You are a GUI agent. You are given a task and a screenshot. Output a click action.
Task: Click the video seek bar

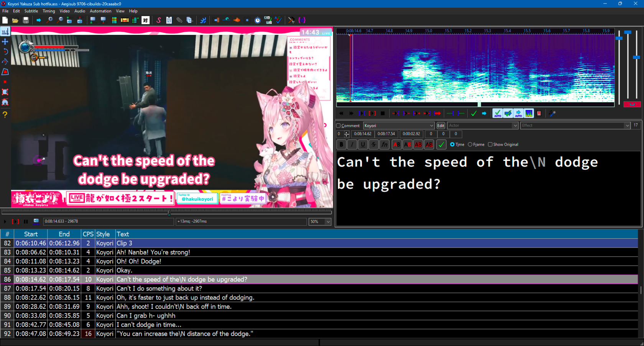(x=167, y=211)
